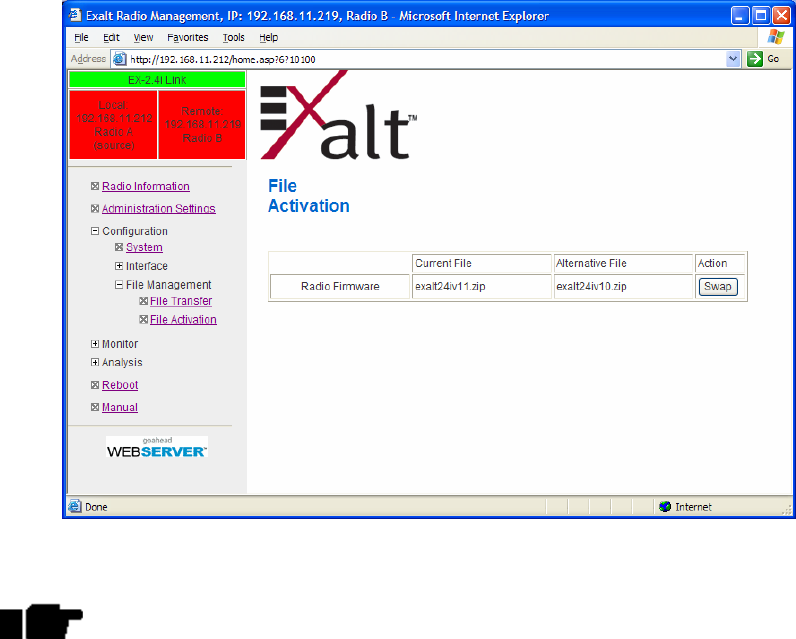Click the Alternative File column header
This screenshot has height=639, width=796.
point(623,263)
